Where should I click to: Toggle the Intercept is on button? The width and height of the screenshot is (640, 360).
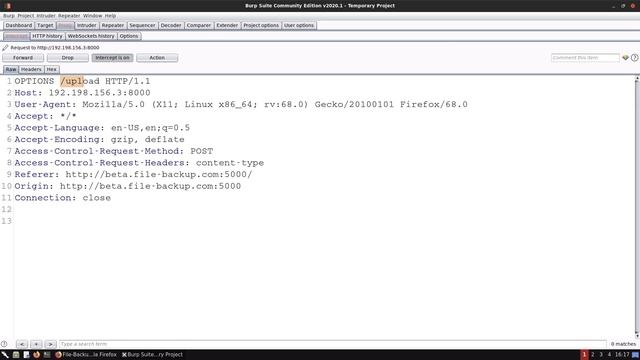[112, 58]
